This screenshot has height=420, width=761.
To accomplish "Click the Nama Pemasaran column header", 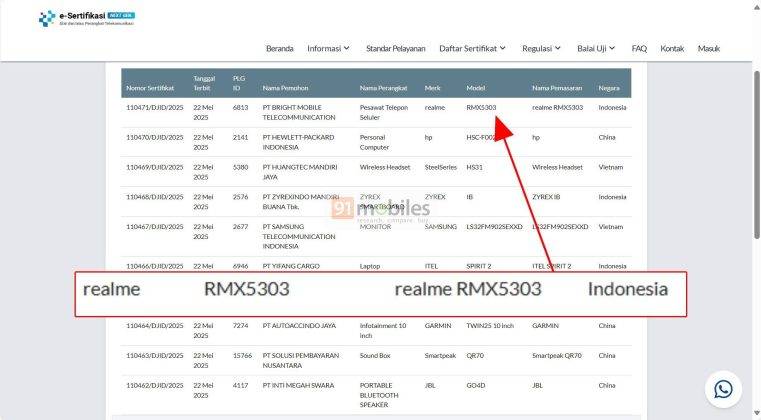I will pyautogui.click(x=557, y=88).
